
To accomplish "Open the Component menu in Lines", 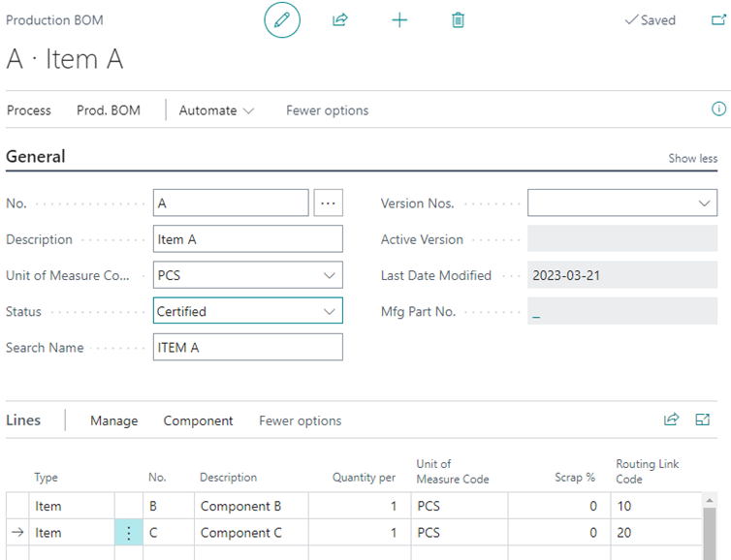I will [198, 420].
